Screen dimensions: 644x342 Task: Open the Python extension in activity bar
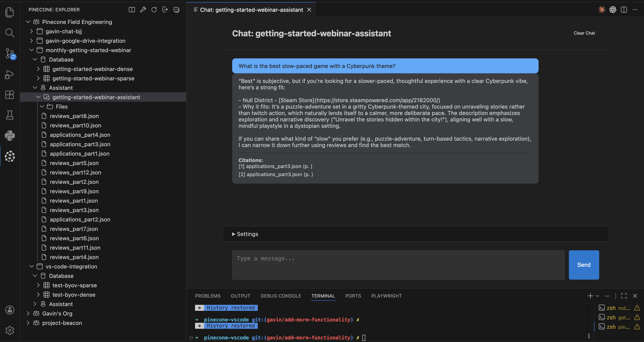10,136
